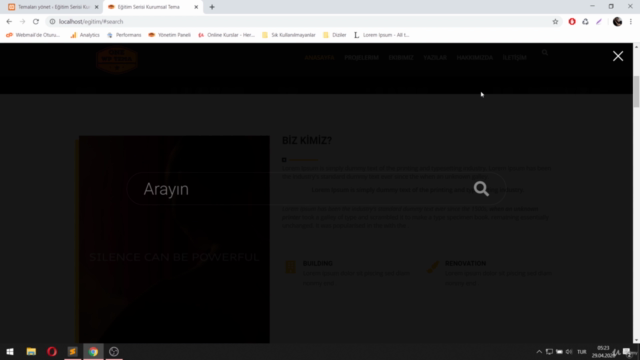
Task: Go back to the previous page
Action: point(9,22)
